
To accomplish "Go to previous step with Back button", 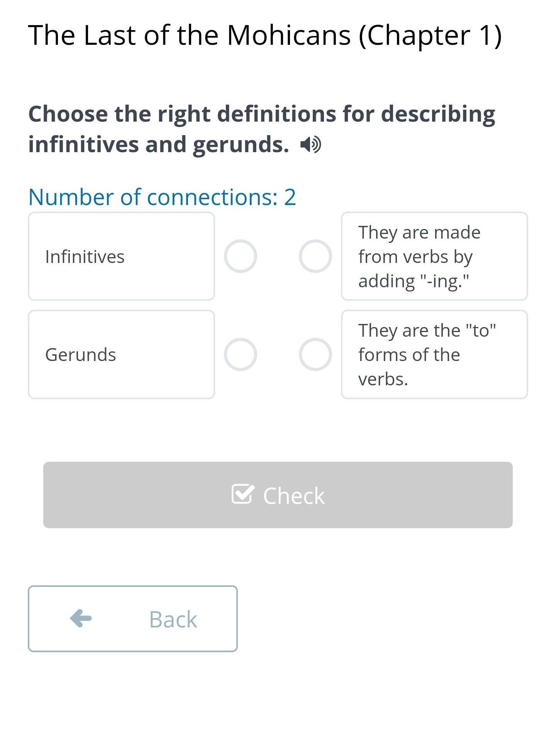I will pos(132,619).
